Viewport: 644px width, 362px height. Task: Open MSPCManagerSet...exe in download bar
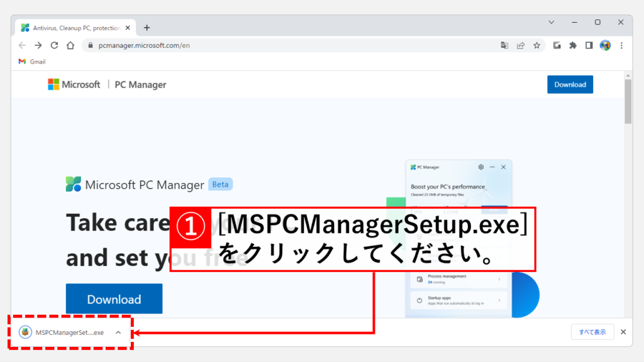point(63,332)
